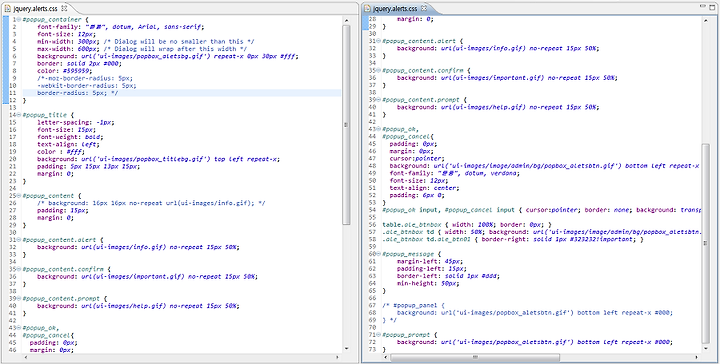
Task: Collapse the #popup_container rule fold marker
Action: click(x=19, y=20)
